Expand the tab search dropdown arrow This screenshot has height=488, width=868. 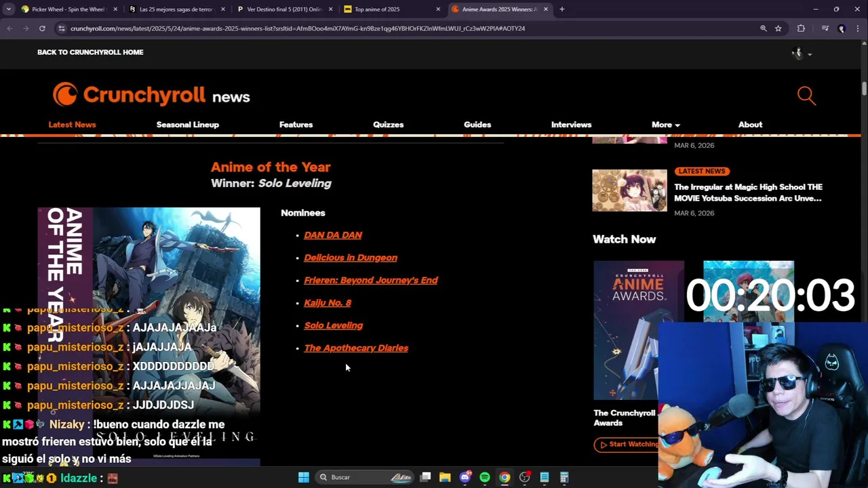[x=8, y=9]
